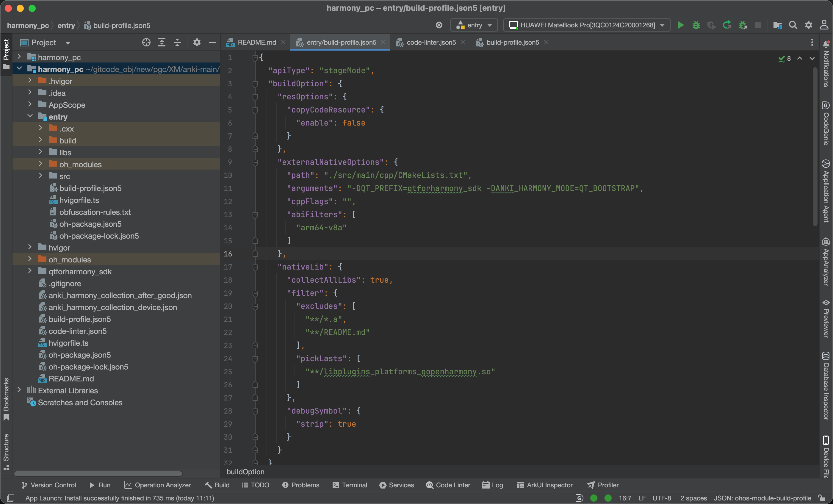Screen dimensions: 833x504
Task: Open the editor tabs more options menu
Action: [x=812, y=43]
